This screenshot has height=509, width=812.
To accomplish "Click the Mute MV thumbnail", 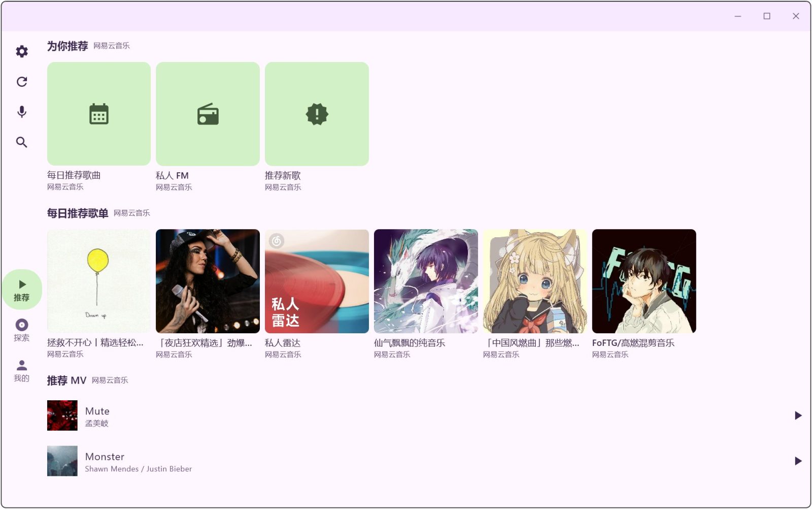I will pos(62,416).
